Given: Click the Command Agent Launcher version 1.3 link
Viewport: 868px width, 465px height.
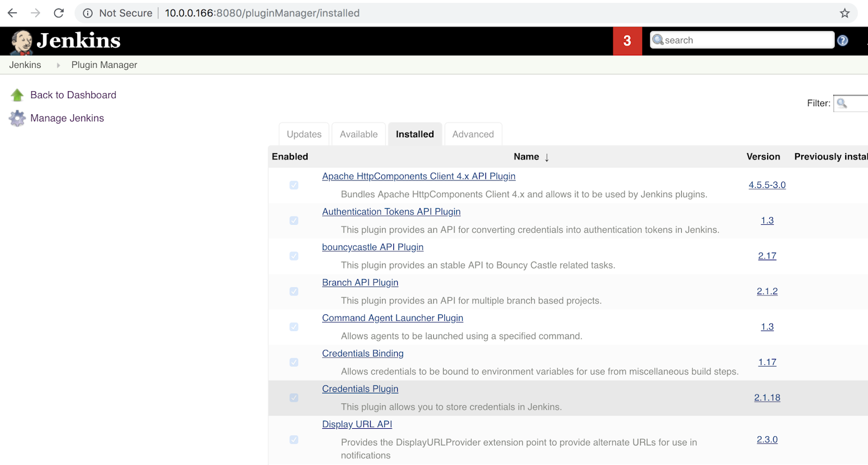Looking at the screenshot, I should [767, 327].
